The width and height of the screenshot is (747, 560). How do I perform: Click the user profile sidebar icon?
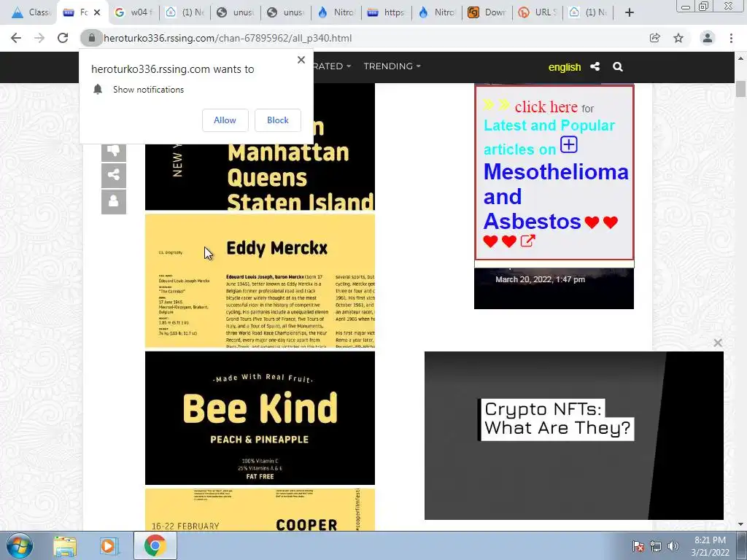click(x=113, y=201)
